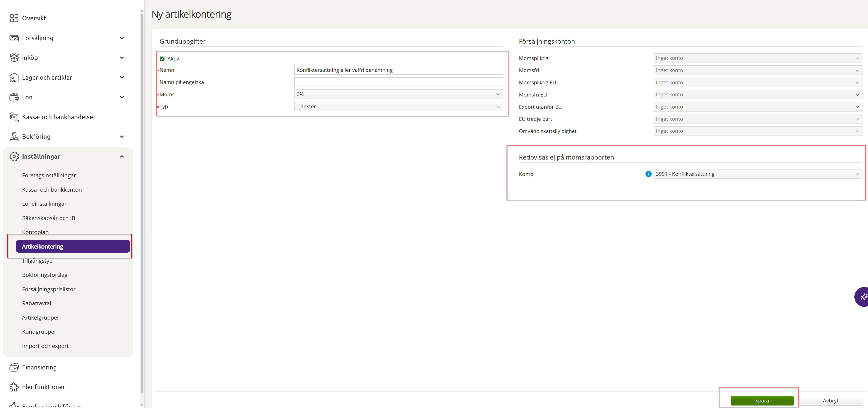Click the Inställningar gear icon
This screenshot has width=868, height=408.
(14, 157)
